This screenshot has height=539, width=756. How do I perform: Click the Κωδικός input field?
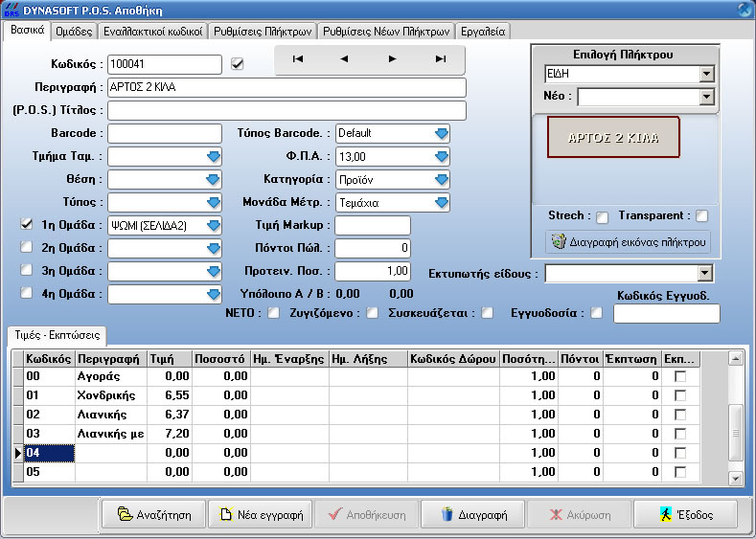(x=165, y=64)
